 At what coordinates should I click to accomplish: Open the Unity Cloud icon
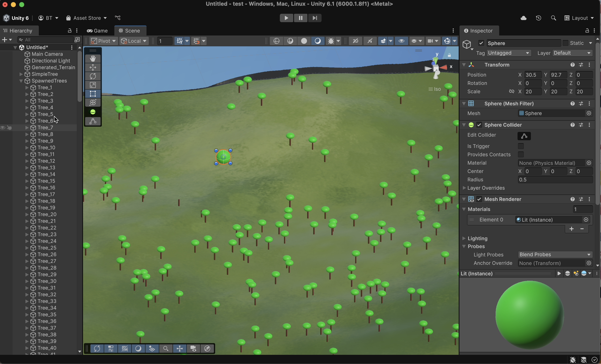click(x=523, y=18)
